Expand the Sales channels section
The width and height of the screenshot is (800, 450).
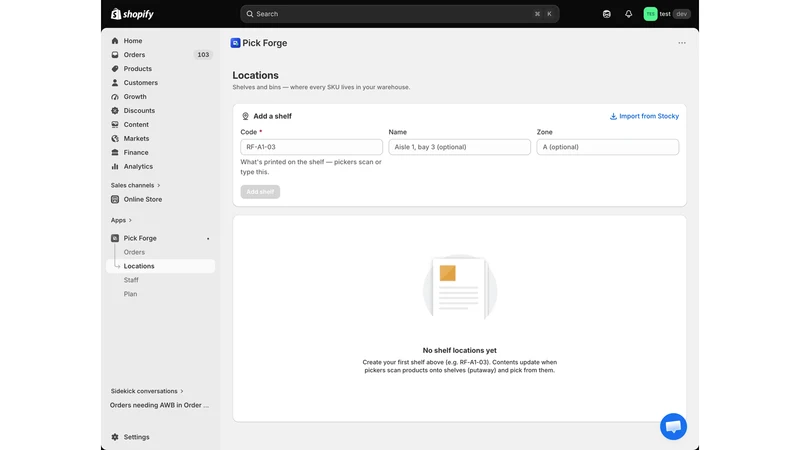pos(136,185)
